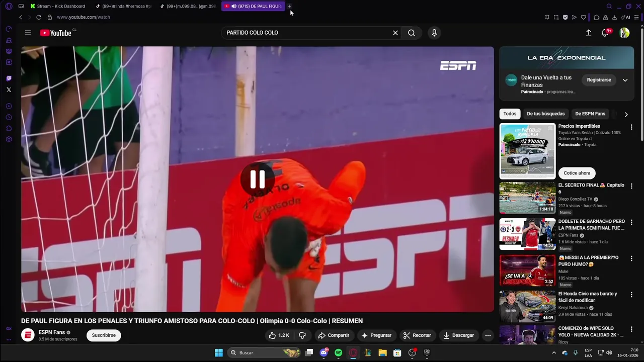
Task: Click the Preguntar button
Action: pos(376,335)
